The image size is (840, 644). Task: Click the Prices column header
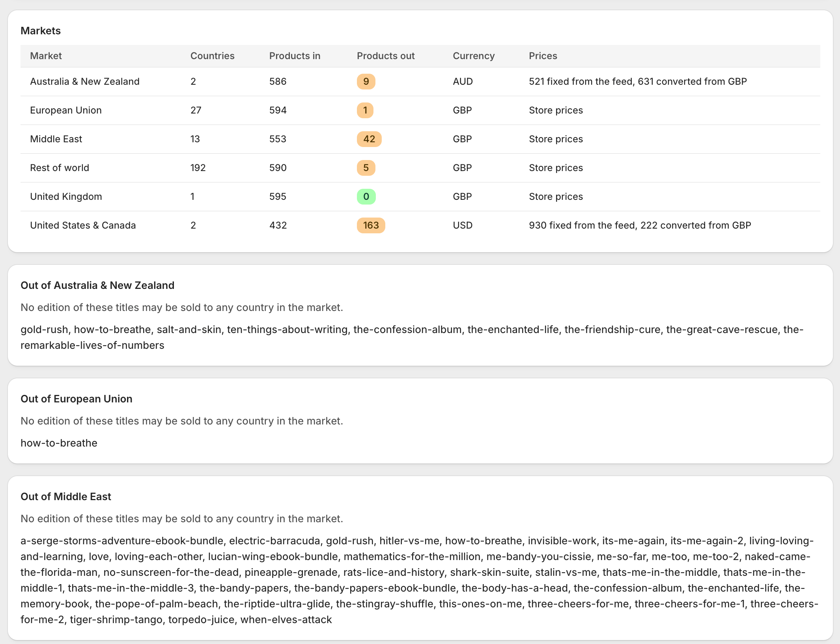coord(543,56)
